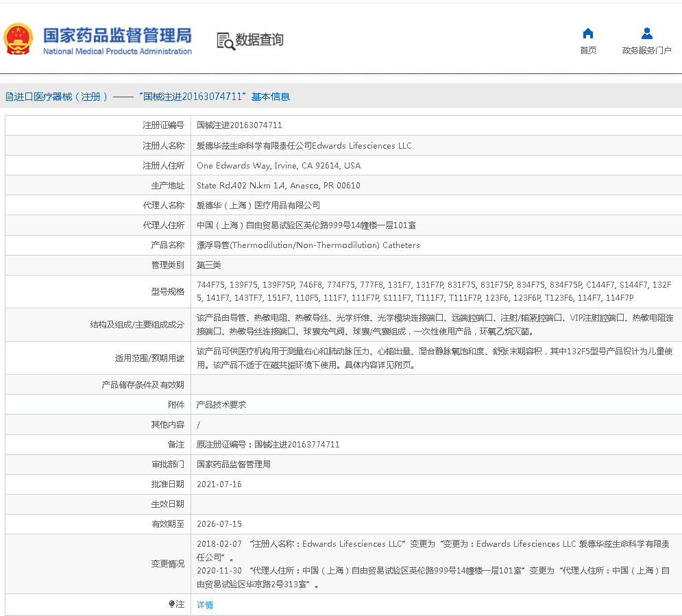
Task: Click the document icon before 进口医疗器械
Action: point(9,97)
